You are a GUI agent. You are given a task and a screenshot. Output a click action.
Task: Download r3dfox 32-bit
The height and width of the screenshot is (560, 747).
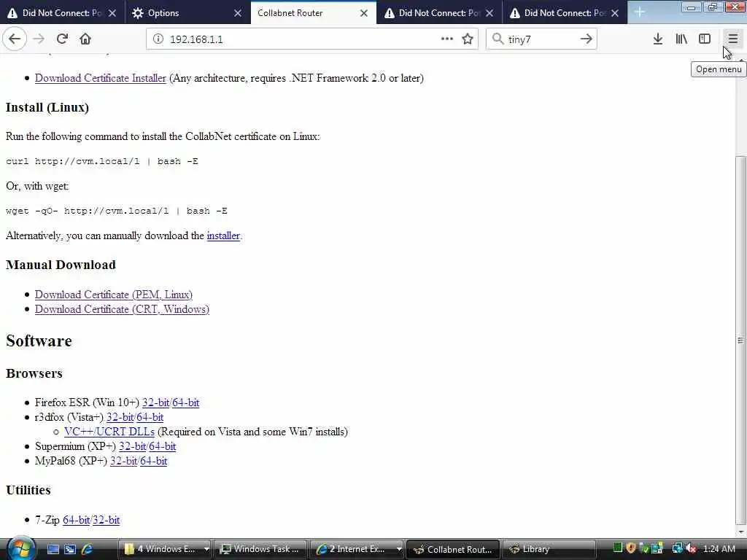click(x=120, y=418)
